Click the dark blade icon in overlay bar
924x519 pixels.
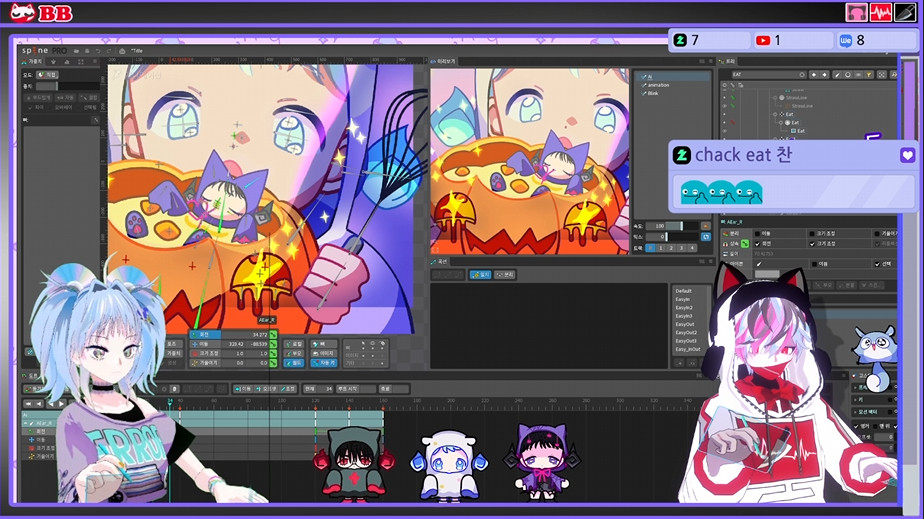tap(905, 12)
